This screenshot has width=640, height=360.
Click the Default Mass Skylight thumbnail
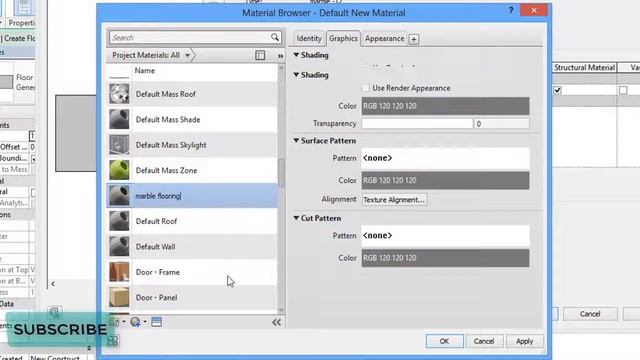[x=119, y=145]
